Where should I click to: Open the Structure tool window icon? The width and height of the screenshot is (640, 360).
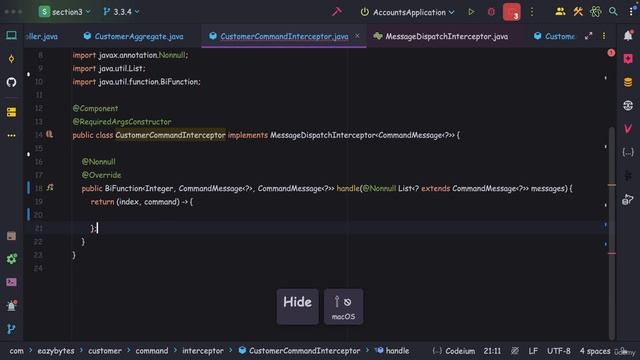tap(11, 112)
